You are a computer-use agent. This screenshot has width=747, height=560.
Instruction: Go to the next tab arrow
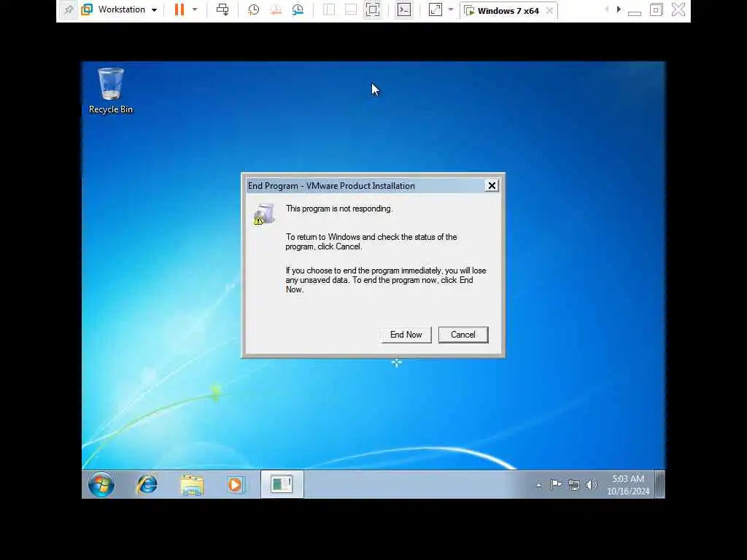pyautogui.click(x=619, y=9)
